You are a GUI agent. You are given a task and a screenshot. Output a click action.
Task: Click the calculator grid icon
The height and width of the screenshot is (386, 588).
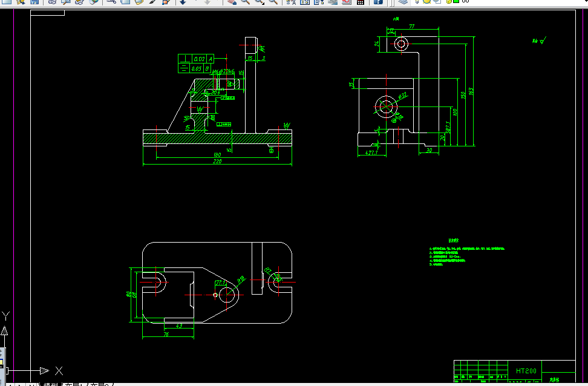click(361, 1)
